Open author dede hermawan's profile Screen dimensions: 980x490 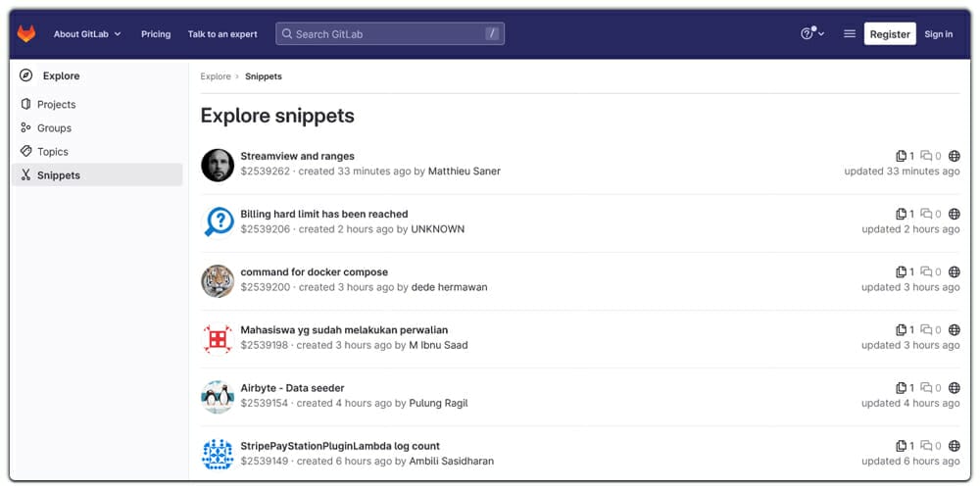pyautogui.click(x=450, y=287)
